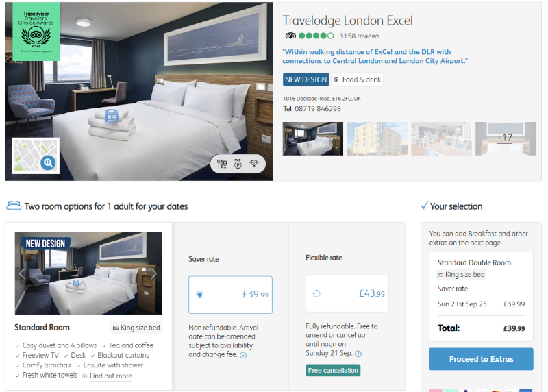Select the Saver rate £39.99 radio button
The width and height of the screenshot is (548, 392).
coord(199,295)
